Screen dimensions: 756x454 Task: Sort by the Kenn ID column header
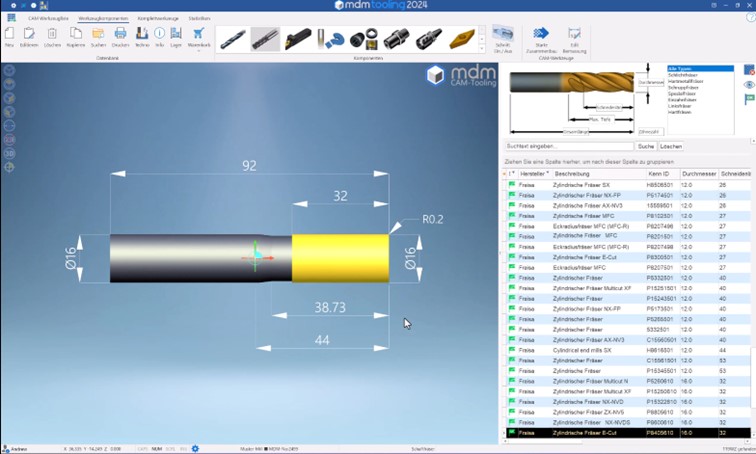click(x=659, y=174)
